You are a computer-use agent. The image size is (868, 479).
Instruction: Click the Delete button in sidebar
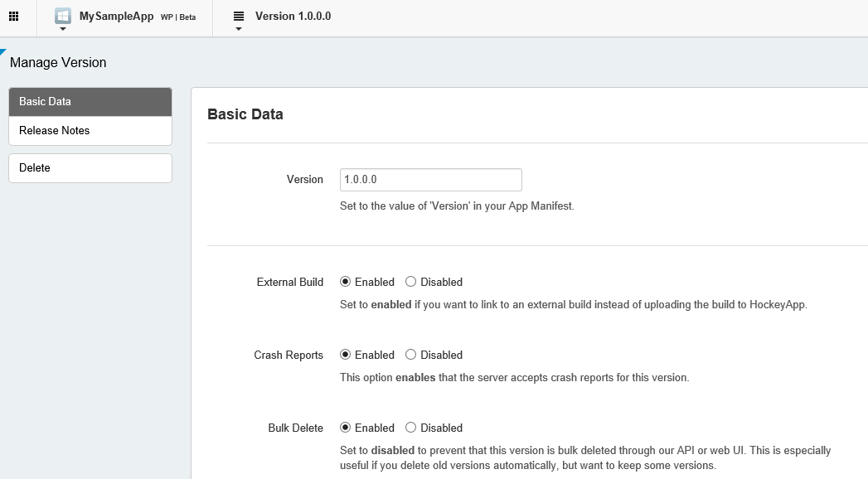90,168
